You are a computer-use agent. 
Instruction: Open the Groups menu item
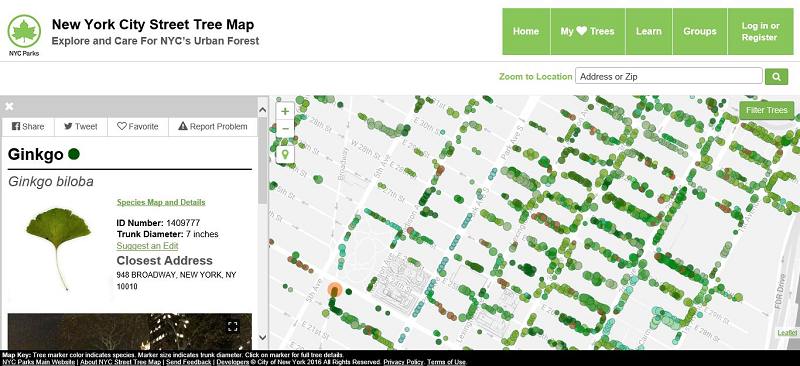click(700, 31)
